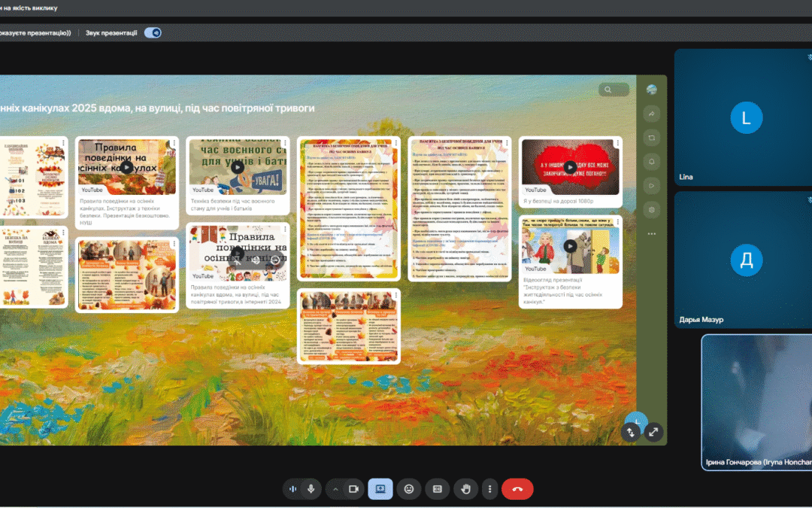Screen dimensions: 812x508
Task: Open the emoji reactions button
Action: (x=409, y=489)
